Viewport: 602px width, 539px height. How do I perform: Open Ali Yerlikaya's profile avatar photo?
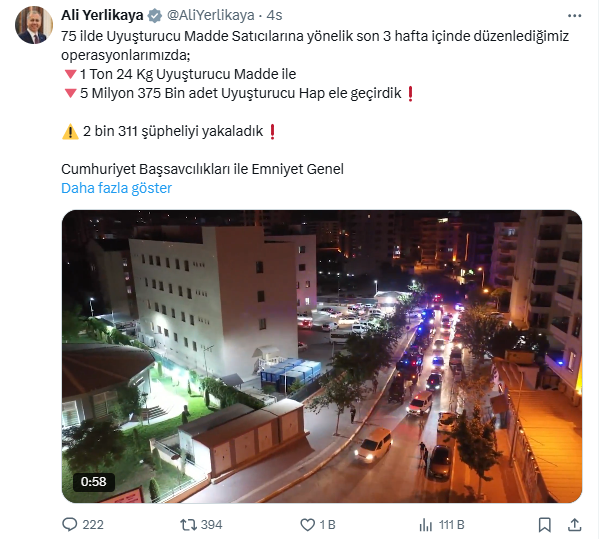[34, 25]
